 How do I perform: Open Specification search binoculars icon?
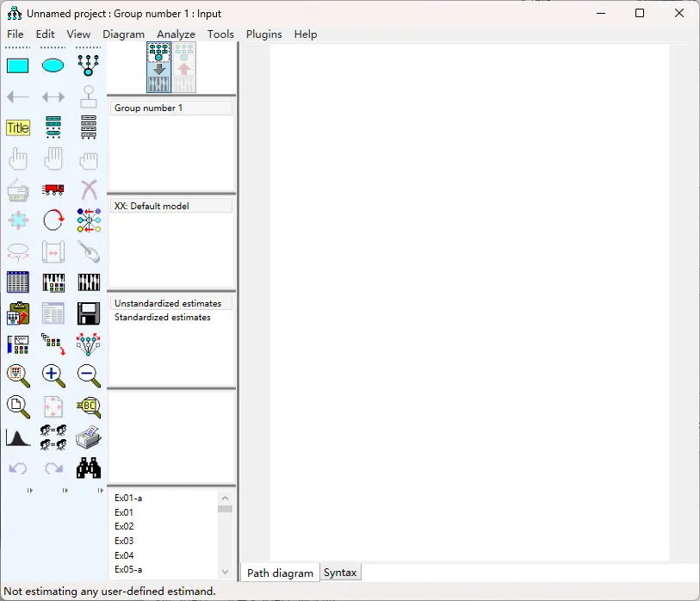coord(89,468)
